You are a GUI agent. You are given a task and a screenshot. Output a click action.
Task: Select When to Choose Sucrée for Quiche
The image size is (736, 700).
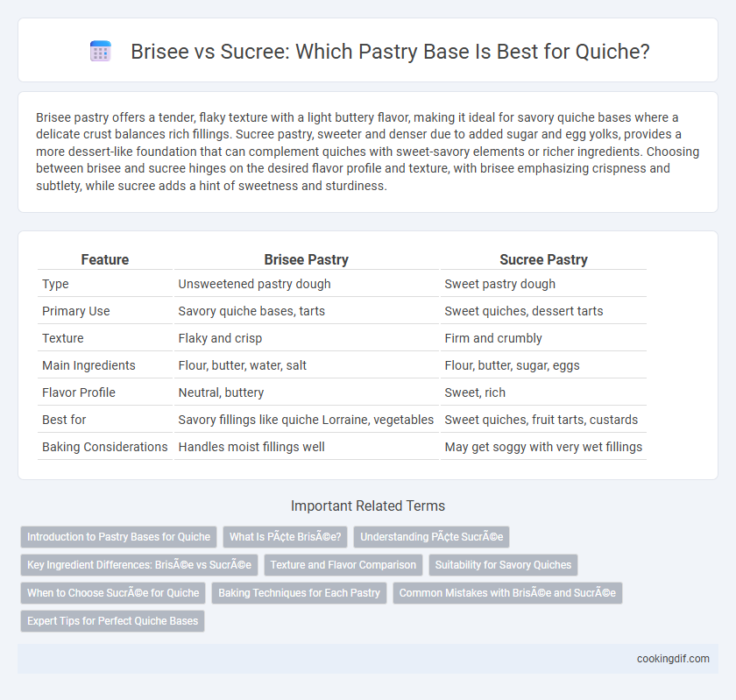113,593
